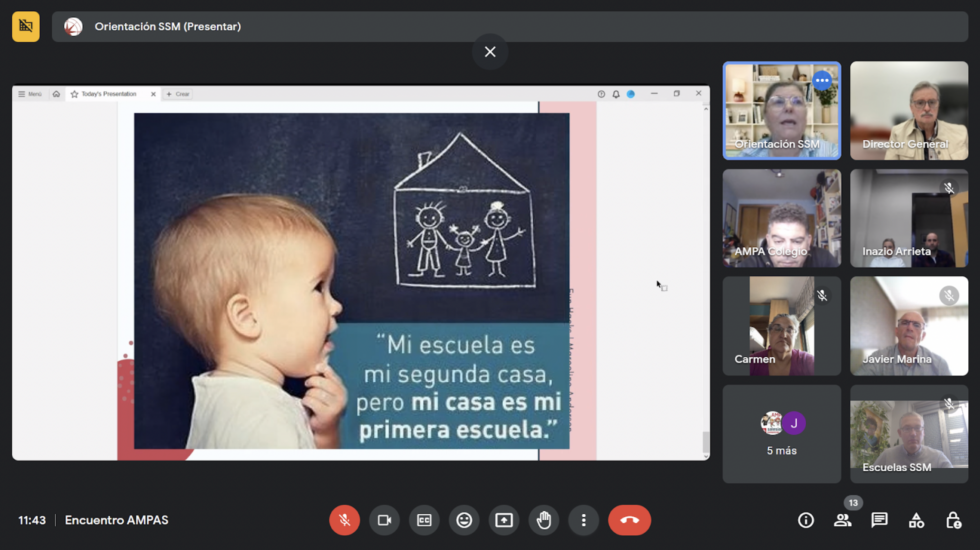Image resolution: width=980 pixels, height=550 pixels.
Task: Open the emoji reactions picker
Action: [464, 520]
